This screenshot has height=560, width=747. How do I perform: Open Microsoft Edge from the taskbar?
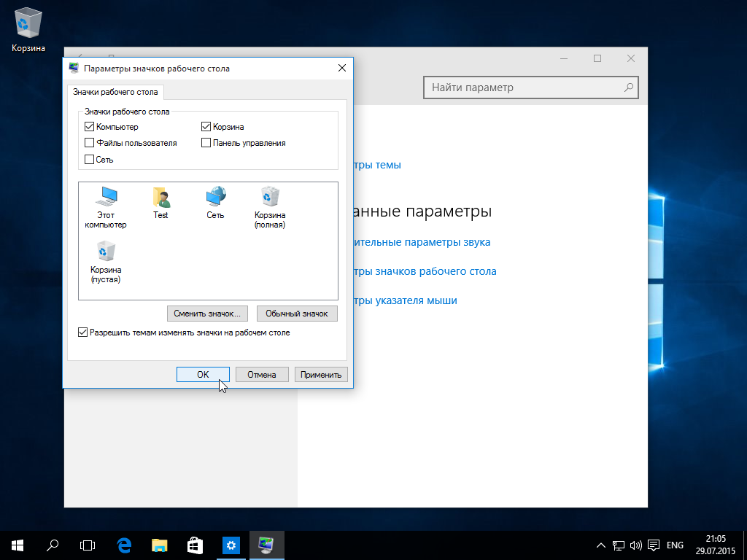124,545
